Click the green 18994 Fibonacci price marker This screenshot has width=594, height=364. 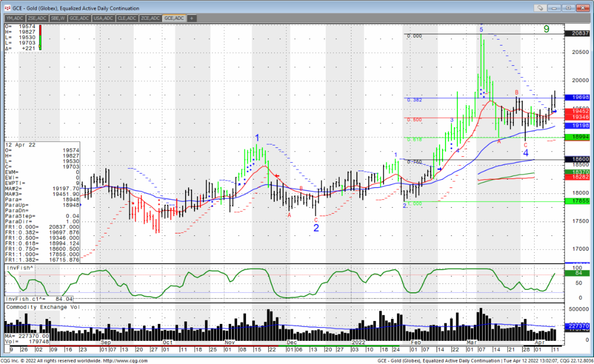point(579,137)
